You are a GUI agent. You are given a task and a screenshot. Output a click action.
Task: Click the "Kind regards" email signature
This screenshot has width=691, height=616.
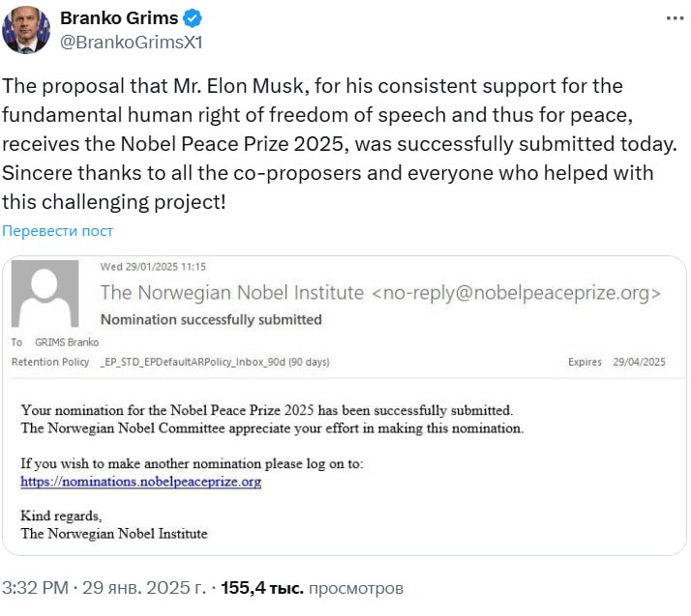[x=61, y=515]
